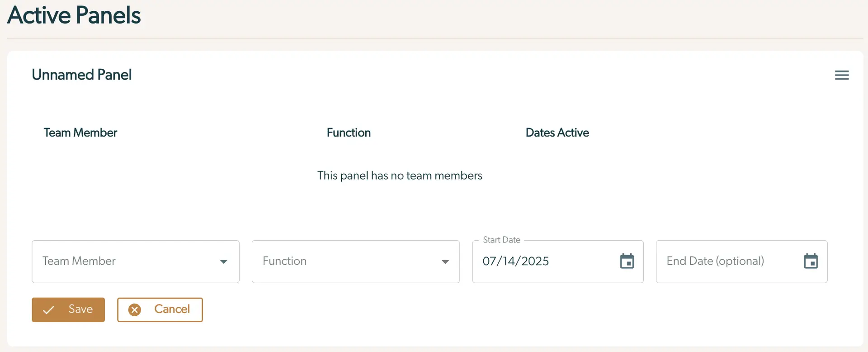Image resolution: width=868 pixels, height=352 pixels.
Task: Open the Start Date calendar picker icon
Action: (627, 262)
